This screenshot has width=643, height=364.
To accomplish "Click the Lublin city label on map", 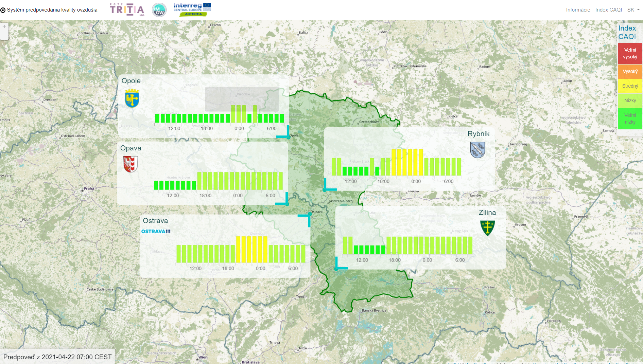I will pos(567,81).
